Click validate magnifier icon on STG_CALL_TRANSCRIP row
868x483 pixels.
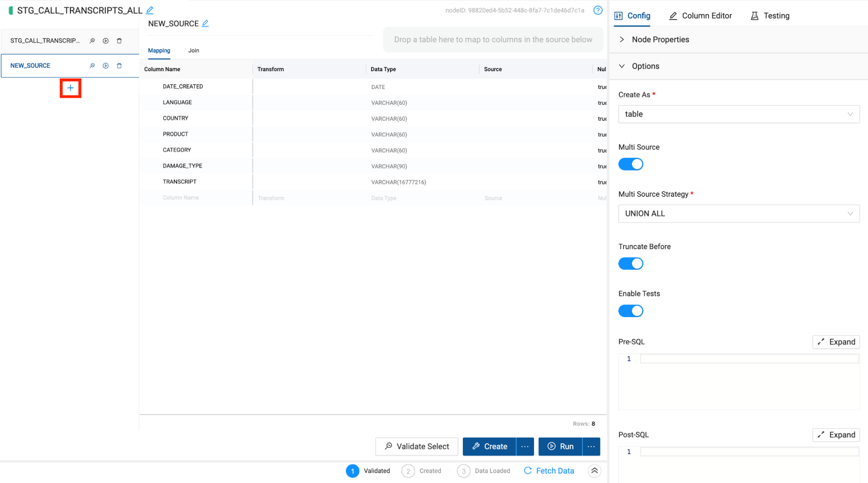(92, 41)
